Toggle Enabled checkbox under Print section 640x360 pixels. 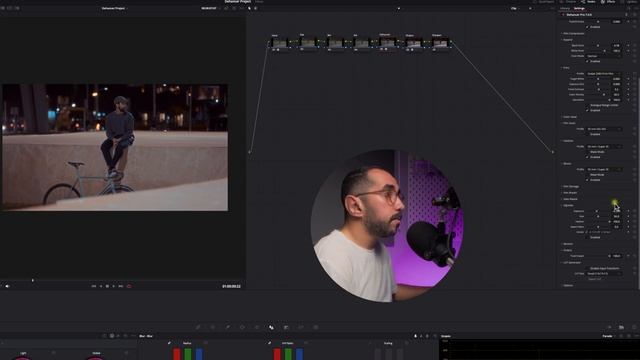(588, 110)
